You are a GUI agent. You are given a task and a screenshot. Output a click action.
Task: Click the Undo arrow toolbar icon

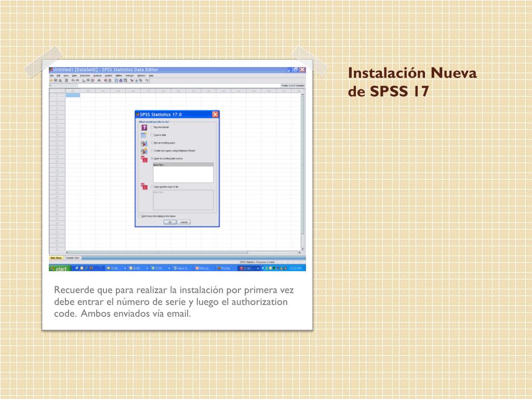[73, 81]
